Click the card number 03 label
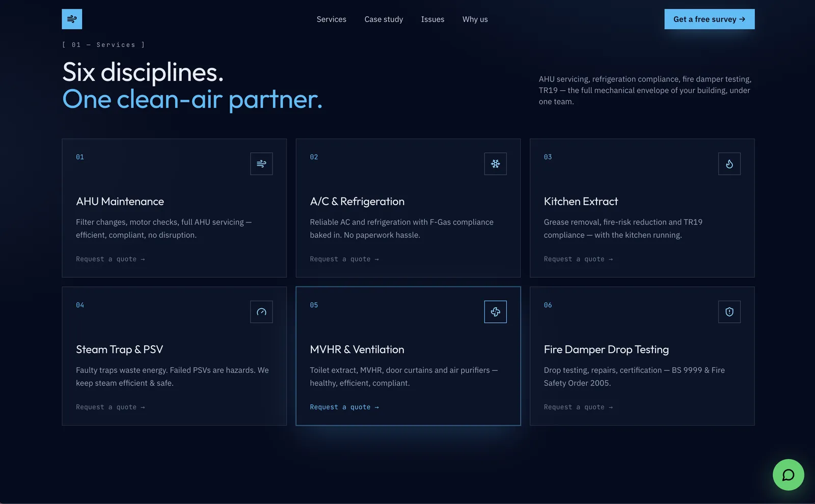The image size is (815, 504). coord(548,157)
